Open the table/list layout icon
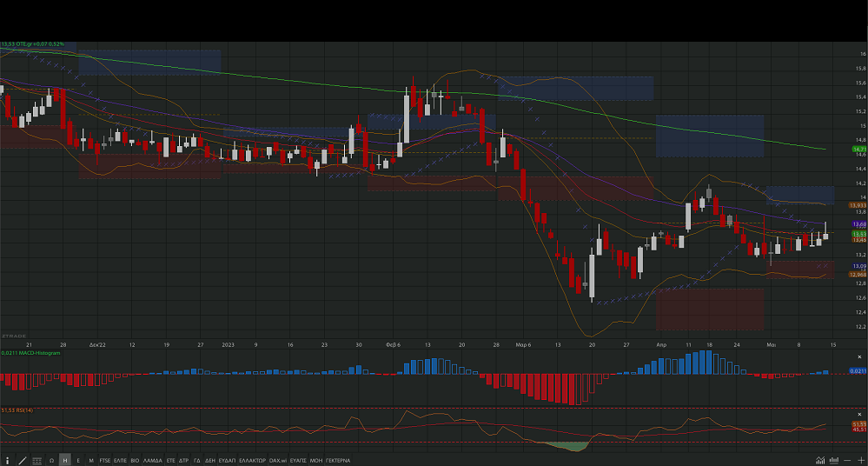 click(37, 461)
